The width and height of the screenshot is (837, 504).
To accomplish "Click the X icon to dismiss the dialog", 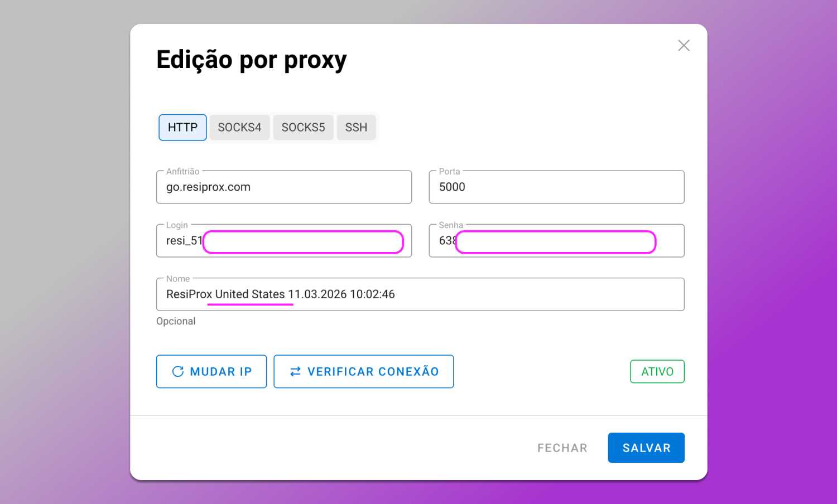I will (684, 45).
